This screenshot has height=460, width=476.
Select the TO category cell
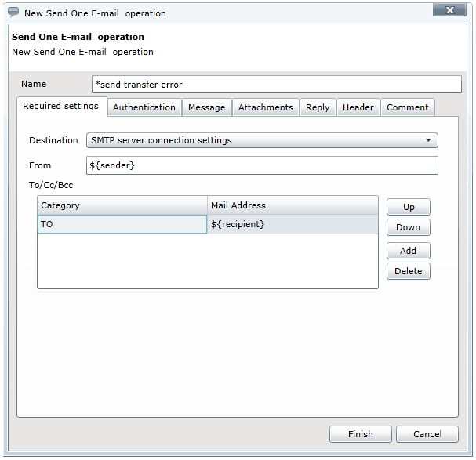click(x=122, y=224)
